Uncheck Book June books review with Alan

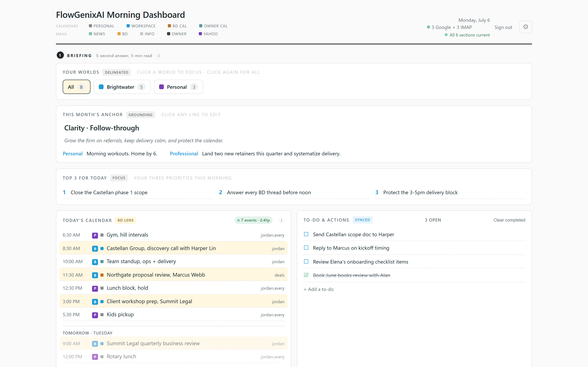pyautogui.click(x=306, y=275)
